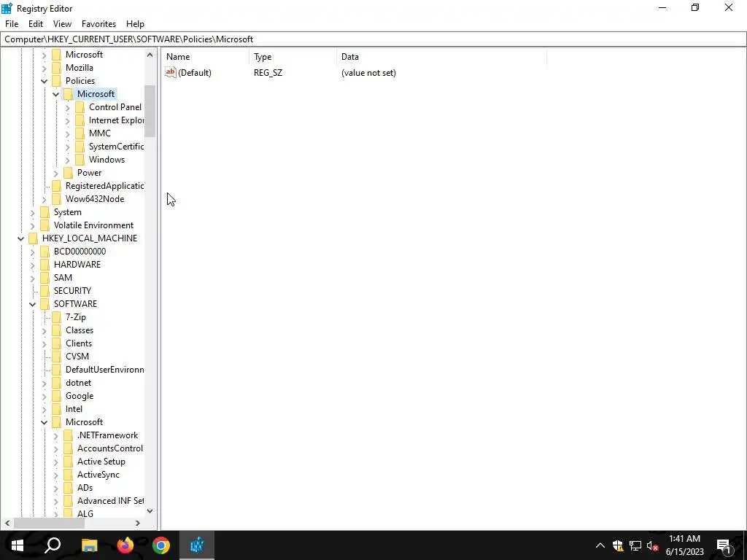
Task: Open the Favorites menu
Action: (98, 24)
